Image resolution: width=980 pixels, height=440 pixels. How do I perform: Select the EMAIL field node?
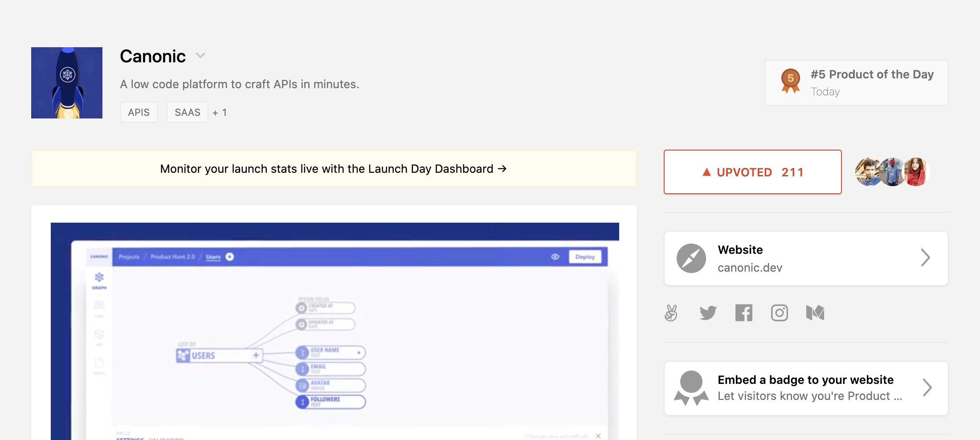point(331,369)
